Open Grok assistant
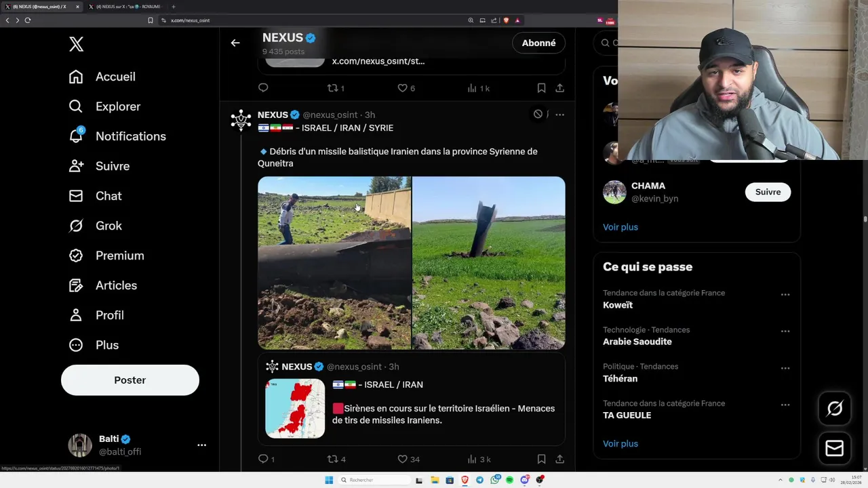This screenshot has width=868, height=488. pos(95,226)
